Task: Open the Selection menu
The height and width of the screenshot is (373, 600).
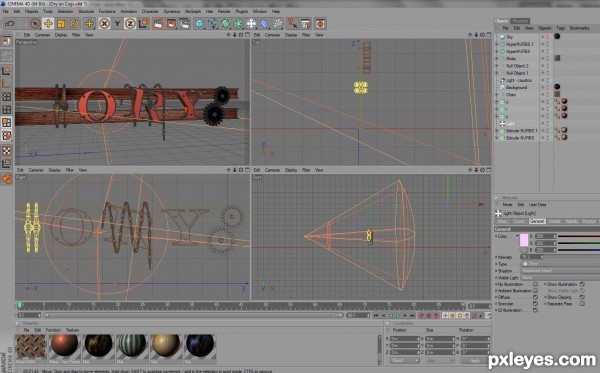Action: pyautogui.click(x=65, y=11)
